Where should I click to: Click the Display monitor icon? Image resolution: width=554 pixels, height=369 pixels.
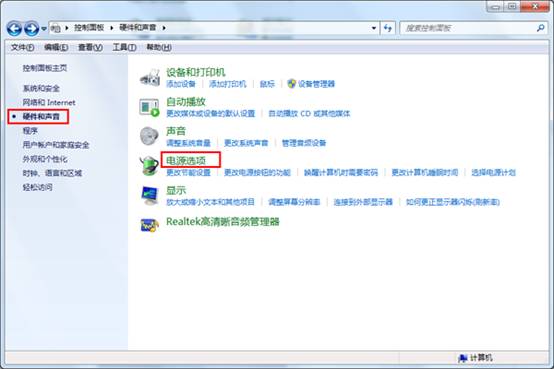click(x=150, y=195)
